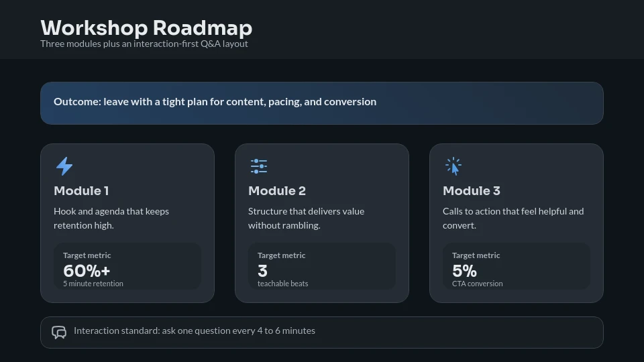Click the structure that delivers value description
The image size is (644, 362).
click(306, 219)
